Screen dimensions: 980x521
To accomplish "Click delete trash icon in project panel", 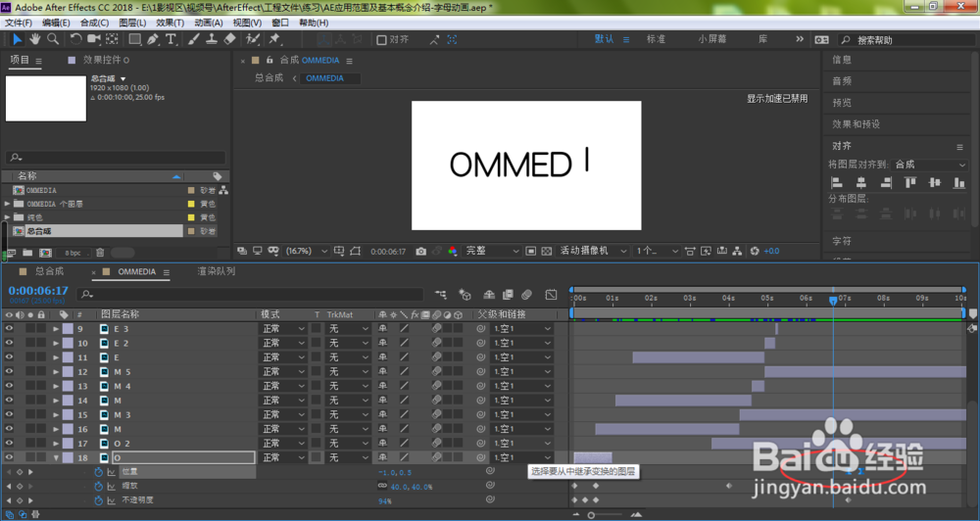I will (100, 253).
